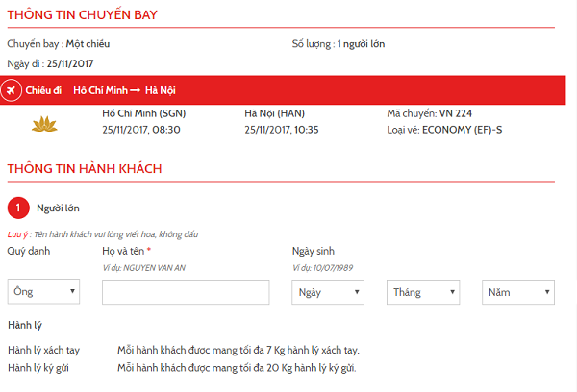Open the Ngày birth day dropdown
The height and width of the screenshot is (392, 577).
tap(328, 292)
